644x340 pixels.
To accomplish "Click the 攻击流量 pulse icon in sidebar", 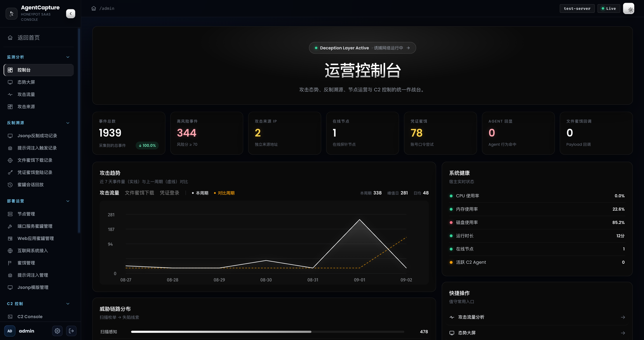I will (10, 94).
